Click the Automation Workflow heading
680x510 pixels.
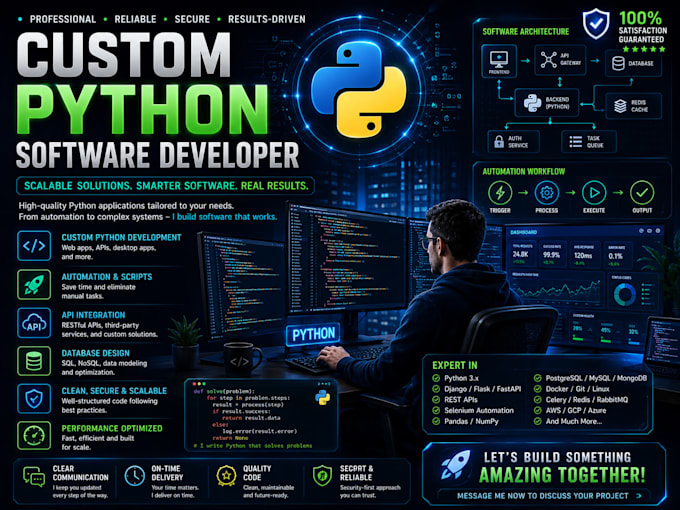point(524,172)
